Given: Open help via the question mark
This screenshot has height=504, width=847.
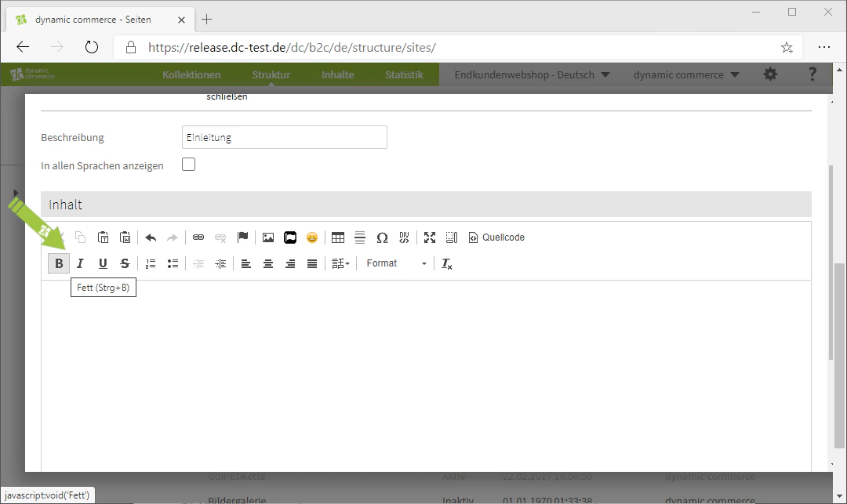Looking at the screenshot, I should click(812, 74).
